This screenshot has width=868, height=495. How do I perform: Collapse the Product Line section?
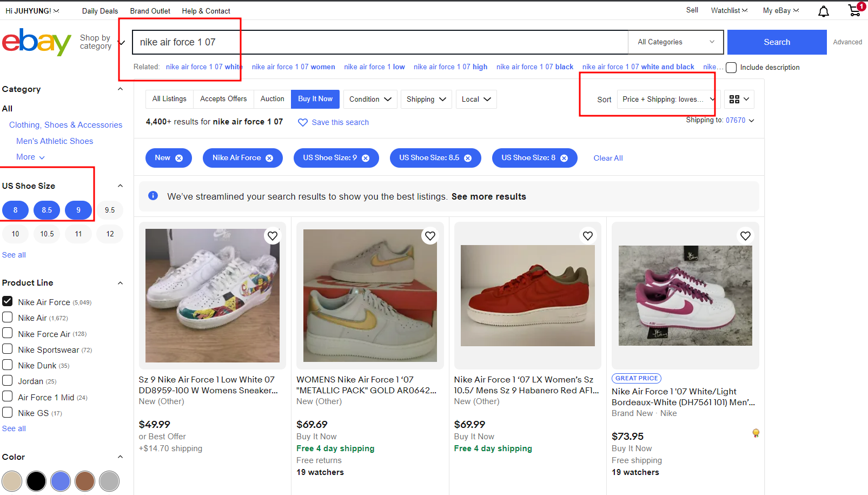pos(120,283)
